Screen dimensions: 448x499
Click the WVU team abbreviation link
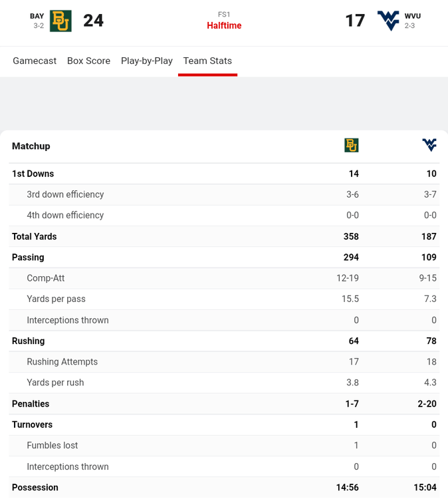(413, 16)
